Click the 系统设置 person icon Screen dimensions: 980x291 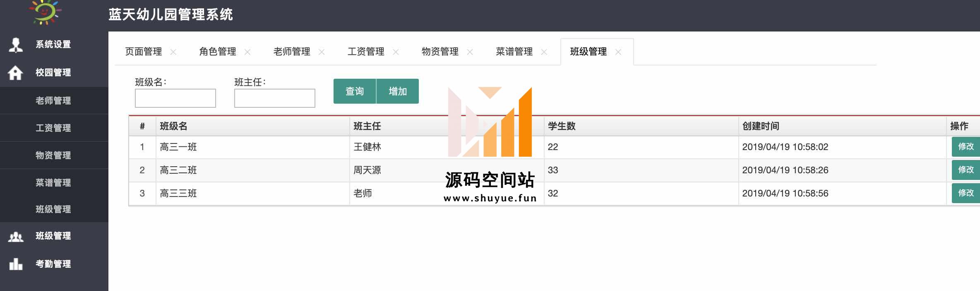(16, 45)
